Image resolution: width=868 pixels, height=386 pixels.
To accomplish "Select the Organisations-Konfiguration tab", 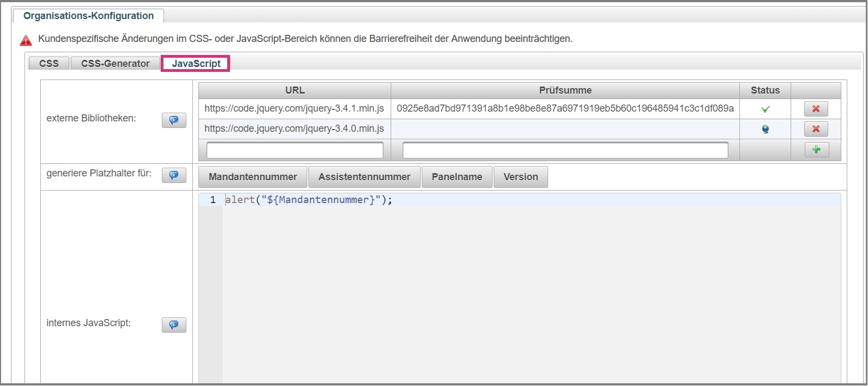I will pos(88,16).
